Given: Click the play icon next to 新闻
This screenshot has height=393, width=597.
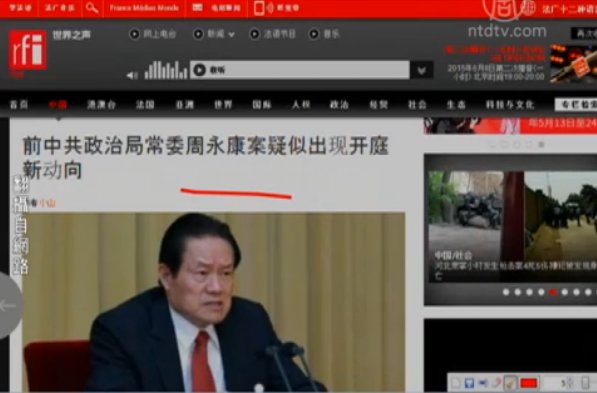Looking at the screenshot, I should (x=198, y=34).
